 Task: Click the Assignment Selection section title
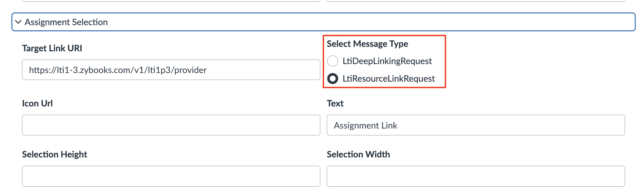click(66, 22)
